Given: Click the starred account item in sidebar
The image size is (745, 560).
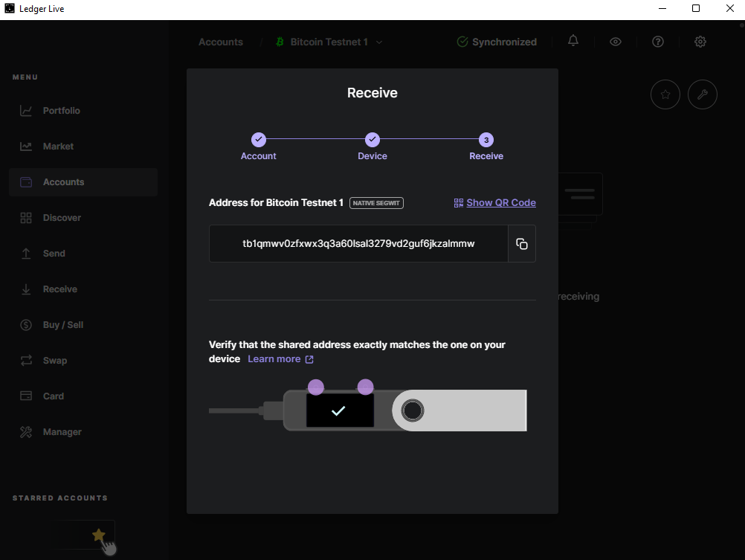Looking at the screenshot, I should (88, 535).
